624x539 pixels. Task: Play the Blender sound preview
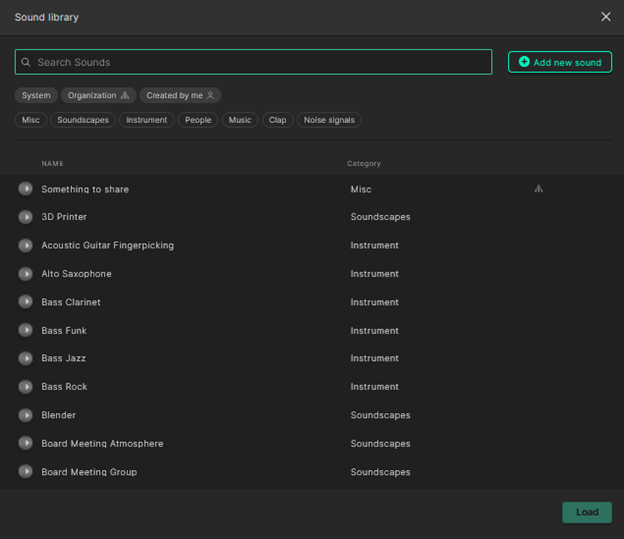click(25, 415)
